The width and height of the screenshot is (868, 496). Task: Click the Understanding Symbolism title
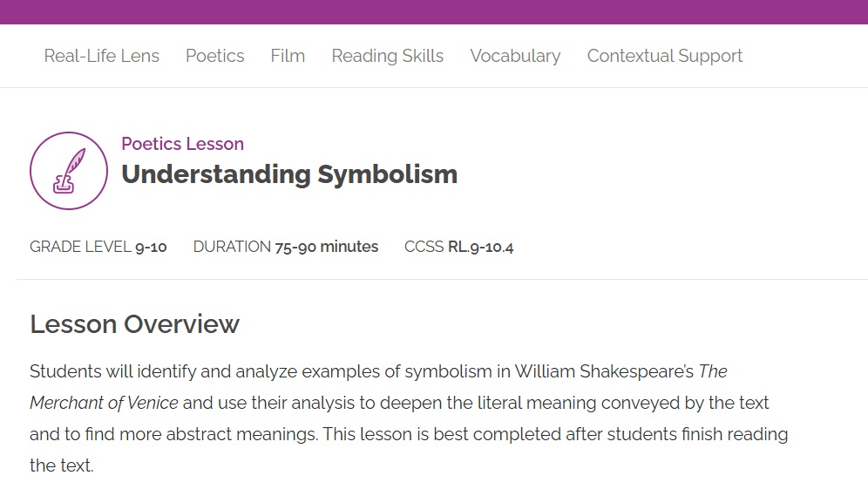pyautogui.click(x=288, y=174)
